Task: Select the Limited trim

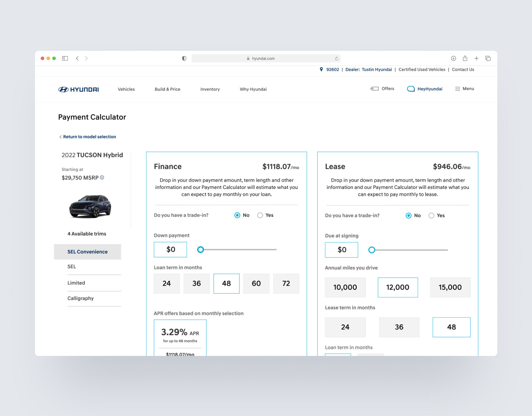Action: (x=76, y=283)
